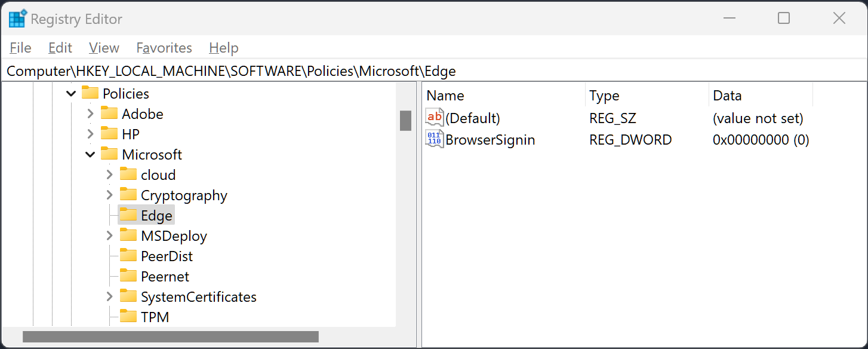
Task: Select the Adobe tree key label
Action: pyautogui.click(x=143, y=114)
